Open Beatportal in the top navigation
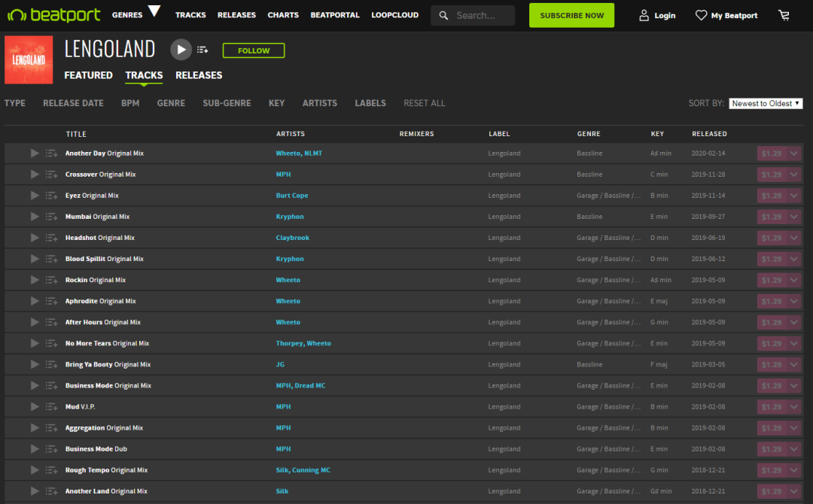 335,15
